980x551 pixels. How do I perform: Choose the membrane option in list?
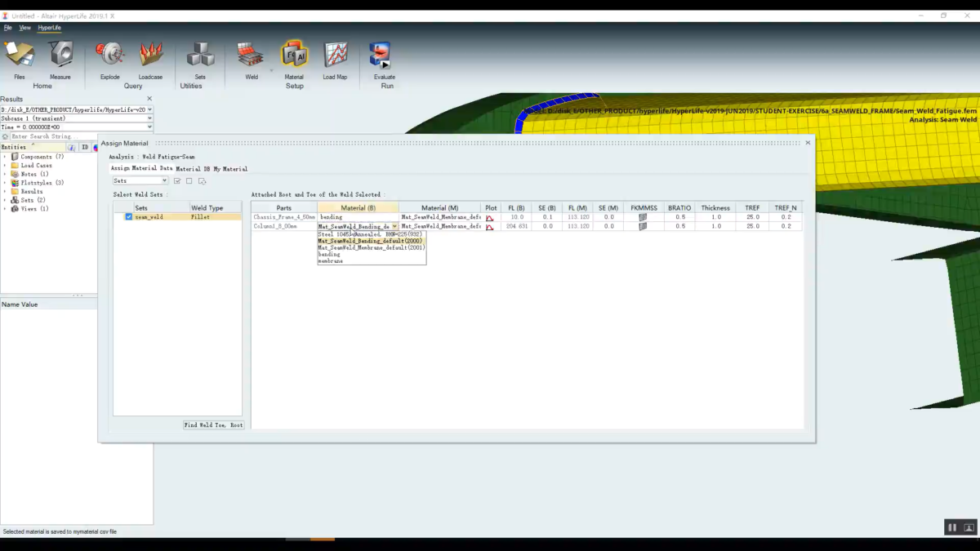click(x=372, y=260)
